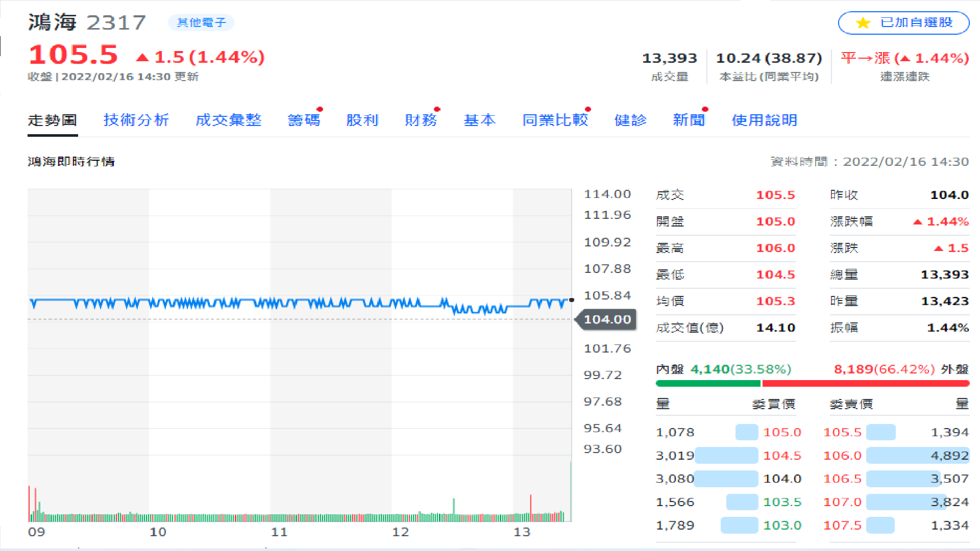Image resolution: width=980 pixels, height=551 pixels.
Task: Open the 籌碼 tab
Action: (304, 120)
